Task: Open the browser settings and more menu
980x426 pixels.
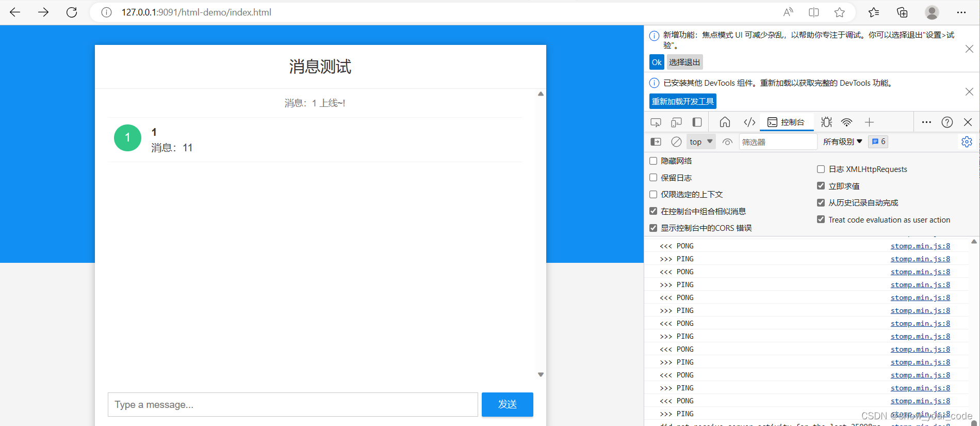Action: pyautogui.click(x=961, y=12)
